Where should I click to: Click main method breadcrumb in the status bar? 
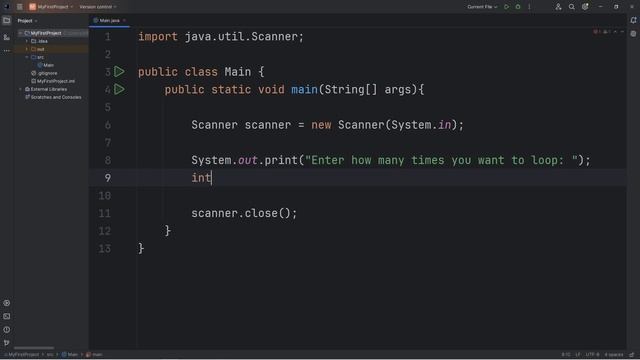click(x=94, y=355)
